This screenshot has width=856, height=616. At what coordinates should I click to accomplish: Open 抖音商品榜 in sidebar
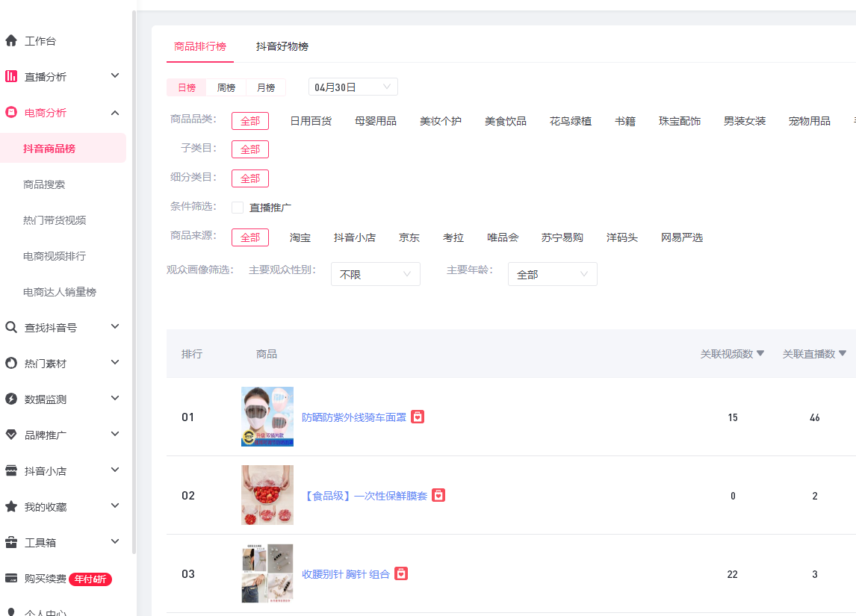(x=63, y=148)
